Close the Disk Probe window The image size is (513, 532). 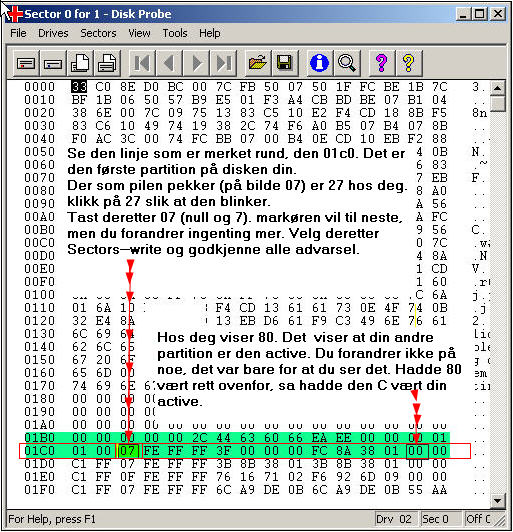coord(498,14)
